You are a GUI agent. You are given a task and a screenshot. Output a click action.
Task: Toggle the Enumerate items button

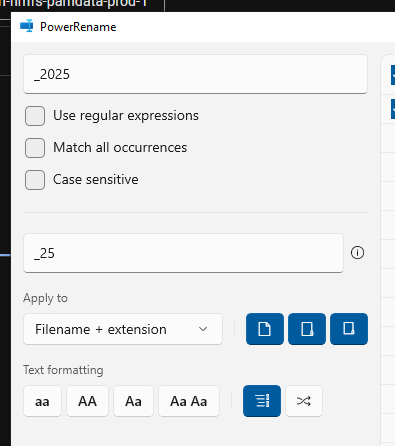pos(262,401)
